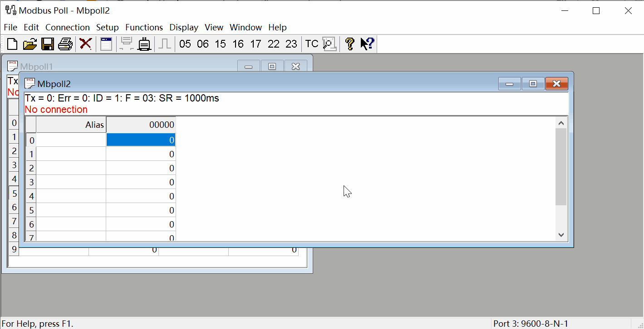Open a file with the folder icon
644x329 pixels.
pyautogui.click(x=30, y=44)
